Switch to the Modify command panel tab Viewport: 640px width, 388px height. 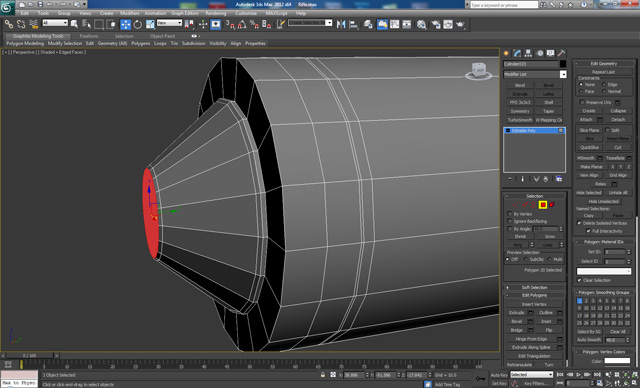pos(518,53)
